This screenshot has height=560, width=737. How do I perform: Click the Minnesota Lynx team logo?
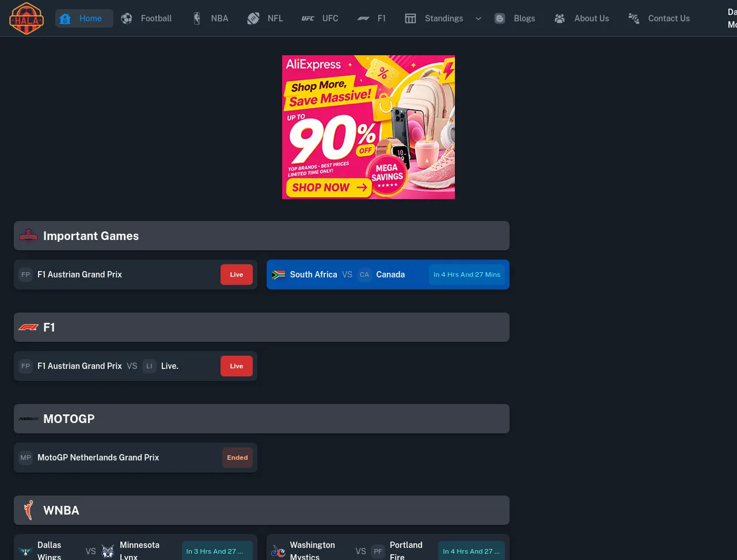click(x=108, y=551)
